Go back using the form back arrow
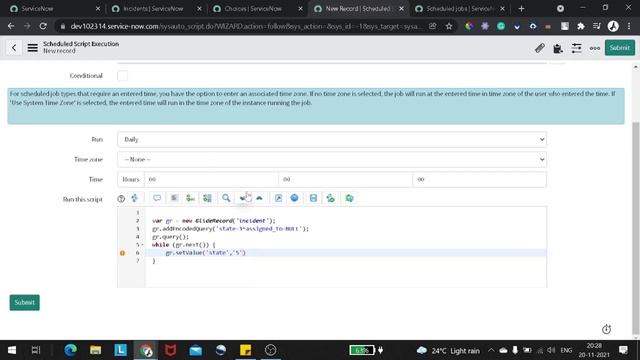The image size is (640, 360). [x=14, y=48]
